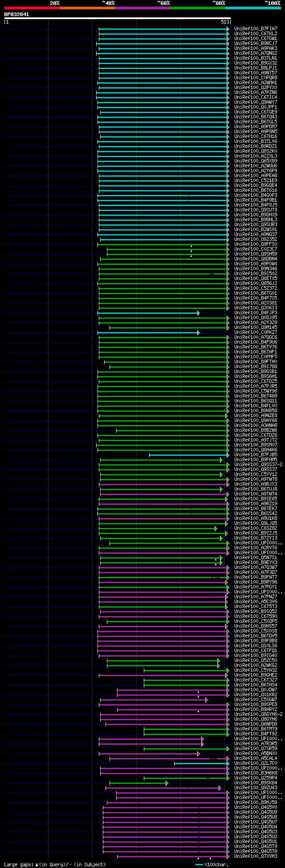
Task: Open hit UniRef100_B9HJ59
Action: click(256, 802)
